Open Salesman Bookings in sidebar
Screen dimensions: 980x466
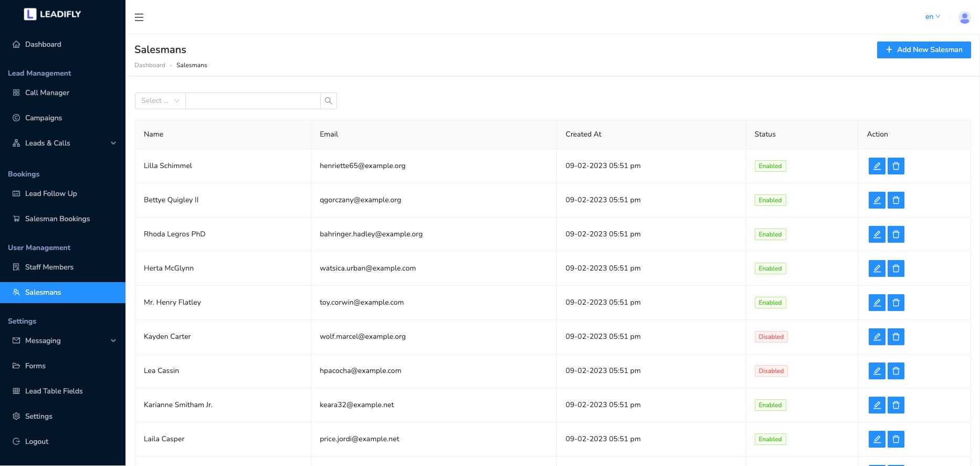57,219
